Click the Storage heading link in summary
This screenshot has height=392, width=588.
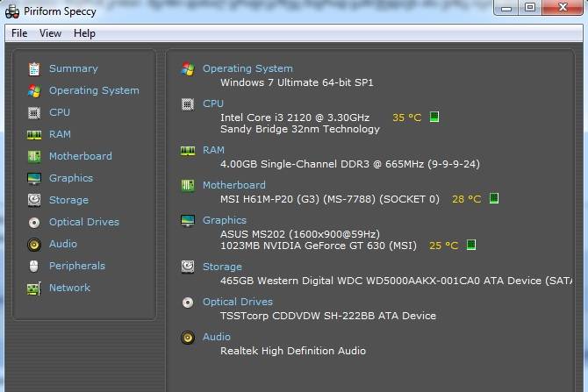(222, 267)
